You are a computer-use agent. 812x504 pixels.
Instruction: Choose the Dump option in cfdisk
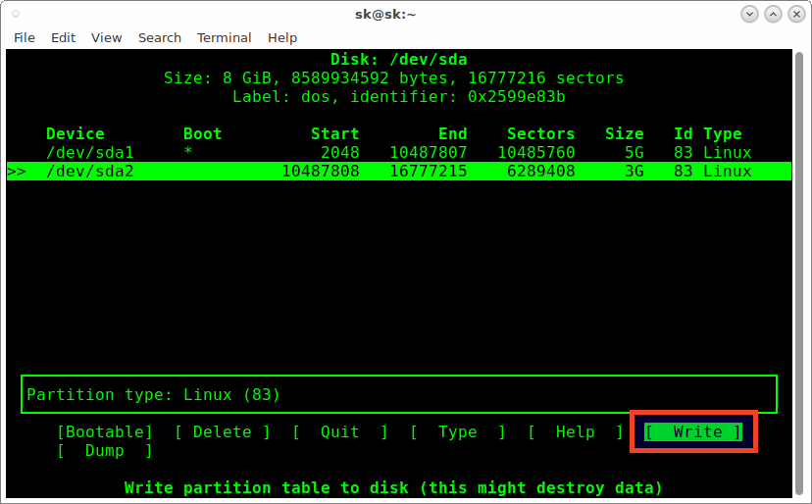[x=105, y=451]
